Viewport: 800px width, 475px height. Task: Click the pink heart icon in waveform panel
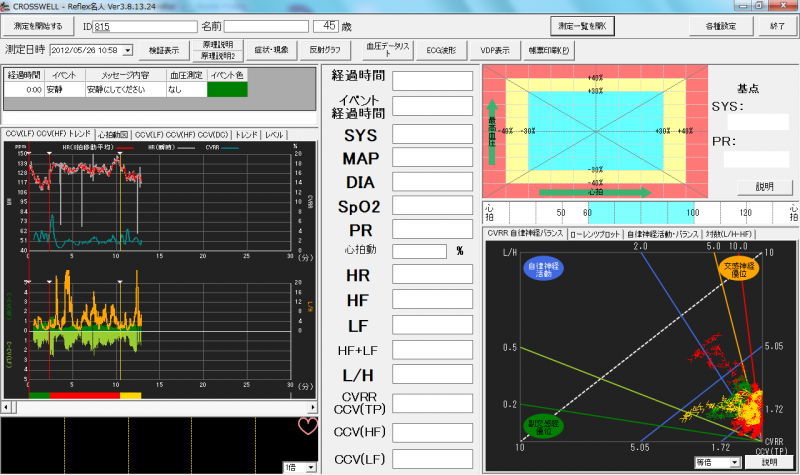308,427
